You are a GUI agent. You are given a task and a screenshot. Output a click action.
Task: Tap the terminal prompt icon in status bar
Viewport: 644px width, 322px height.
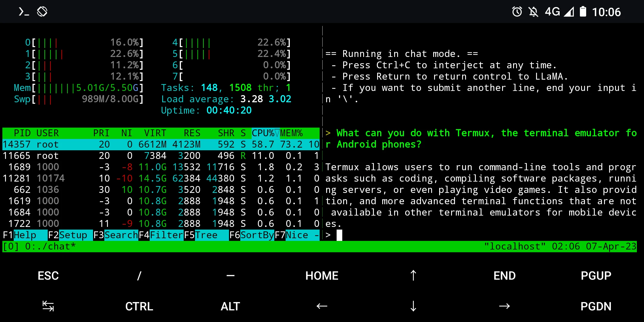(24, 12)
